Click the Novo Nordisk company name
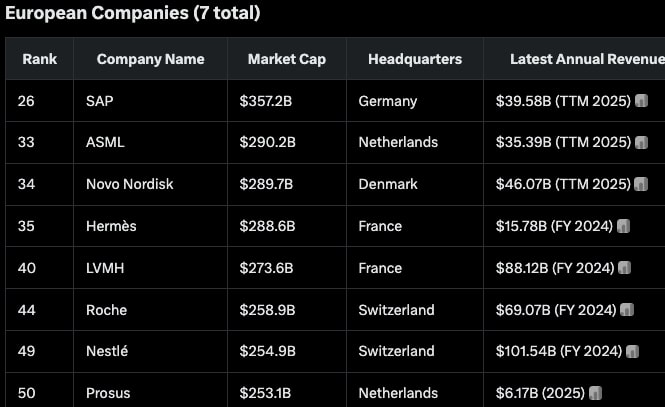This screenshot has width=665, height=407. (x=129, y=184)
